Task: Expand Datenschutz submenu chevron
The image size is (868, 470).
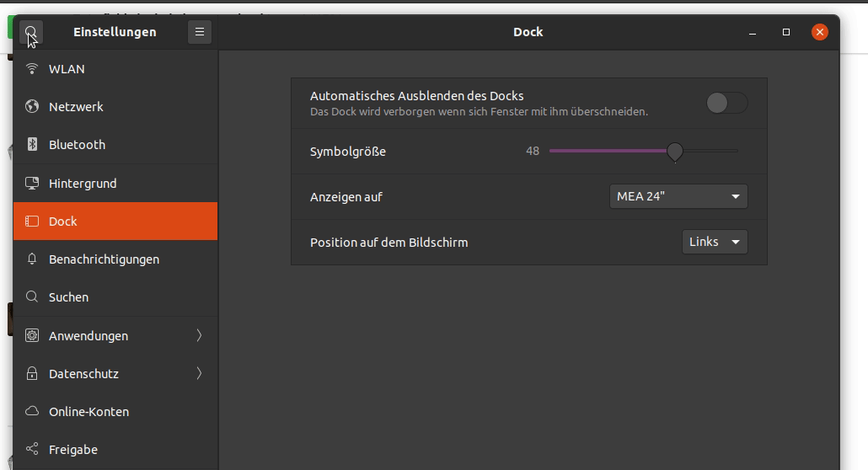Action: pos(199,374)
